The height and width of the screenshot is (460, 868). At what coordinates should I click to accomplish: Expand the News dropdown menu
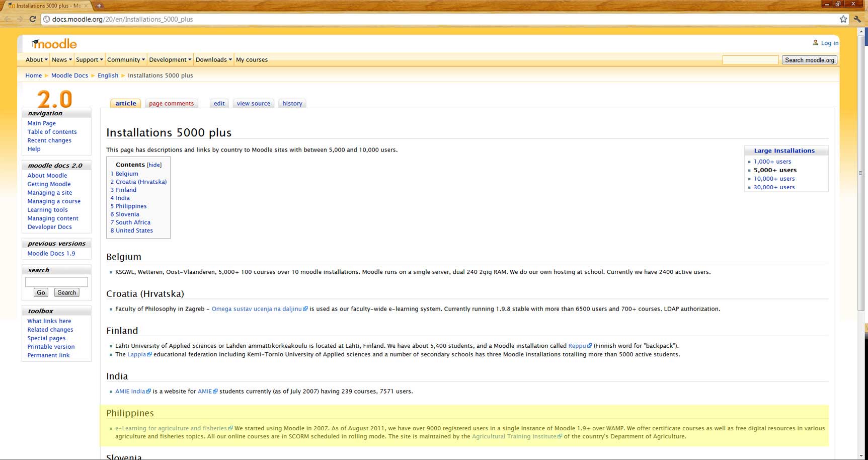coord(62,59)
